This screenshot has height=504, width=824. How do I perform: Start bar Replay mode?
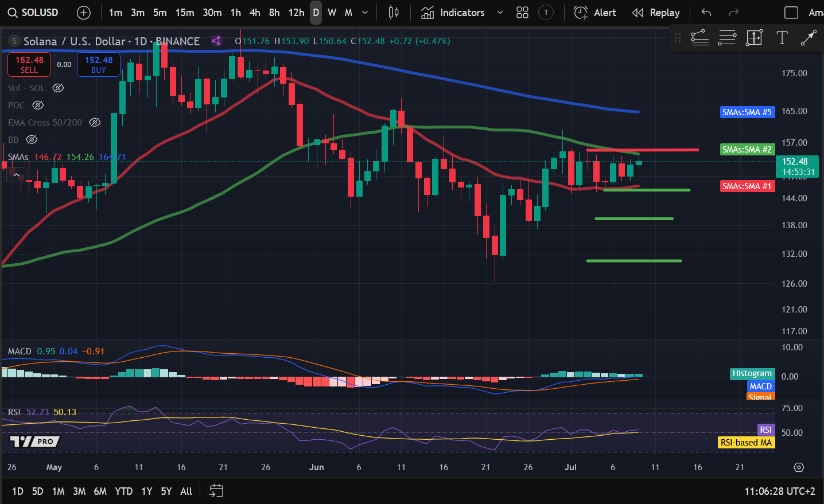pos(656,13)
